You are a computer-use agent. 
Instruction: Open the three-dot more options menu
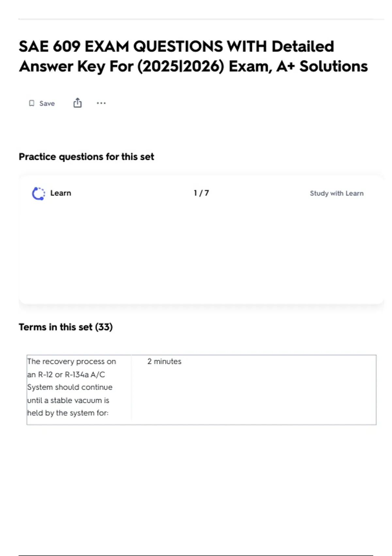101,103
